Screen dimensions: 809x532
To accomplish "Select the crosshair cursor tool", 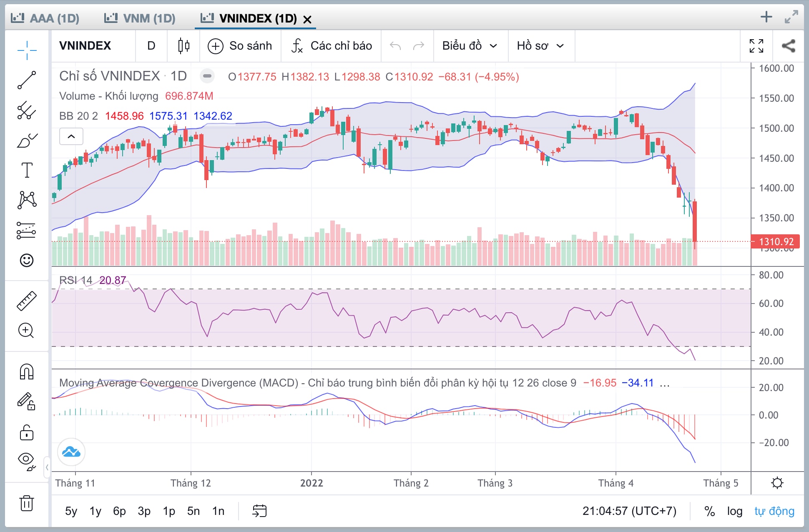I will tap(27, 50).
